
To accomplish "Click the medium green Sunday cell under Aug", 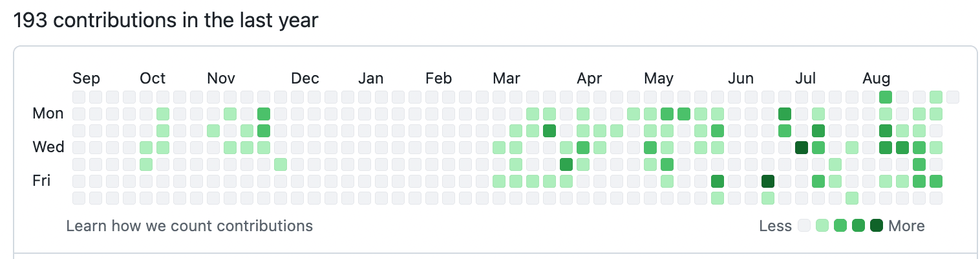I will 886,97.
